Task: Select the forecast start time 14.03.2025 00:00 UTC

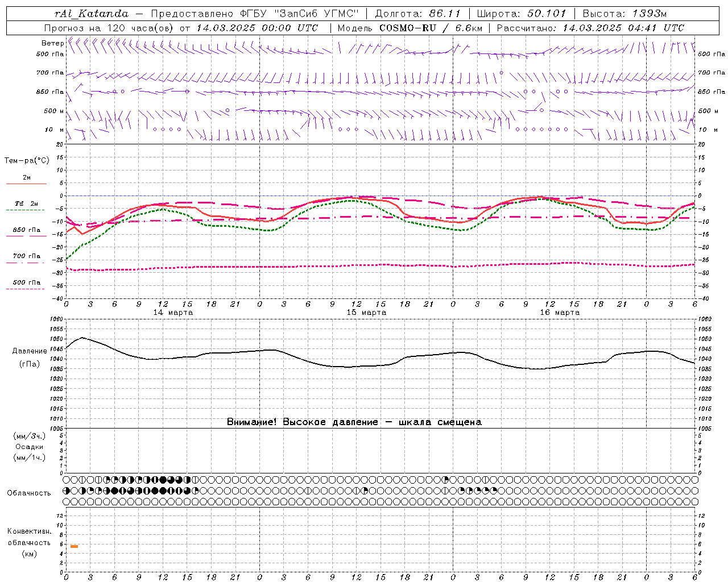Action: click(x=257, y=28)
